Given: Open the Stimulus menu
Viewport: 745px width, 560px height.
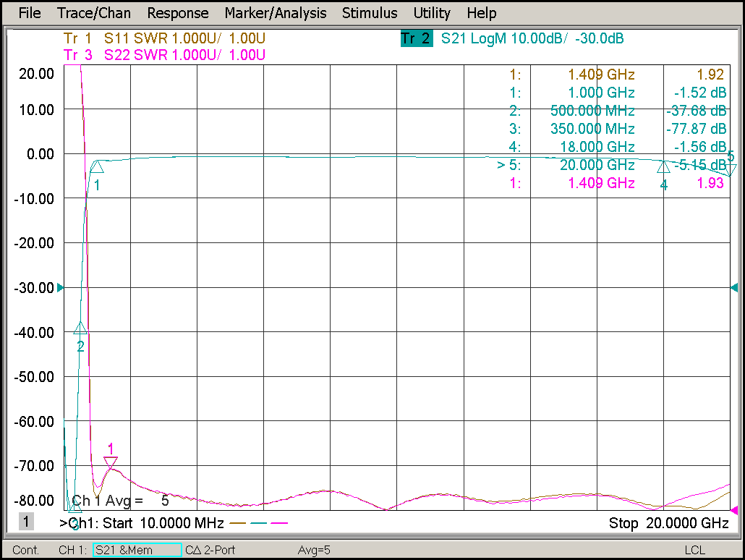Looking at the screenshot, I should pyautogui.click(x=369, y=13).
